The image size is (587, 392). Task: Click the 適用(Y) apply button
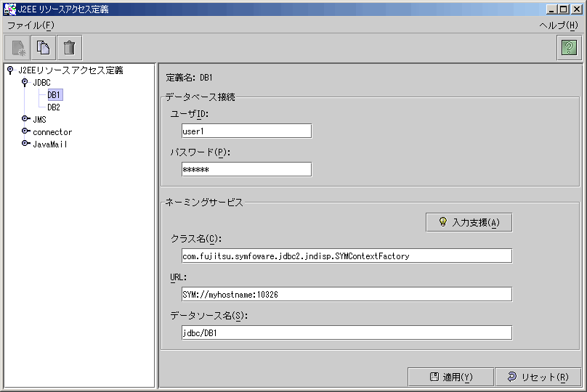click(450, 377)
